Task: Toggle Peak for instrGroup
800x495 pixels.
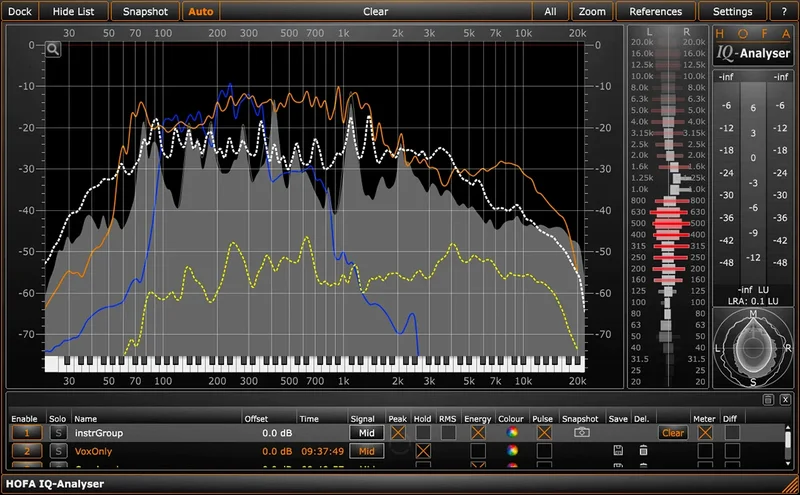Action: (398, 433)
